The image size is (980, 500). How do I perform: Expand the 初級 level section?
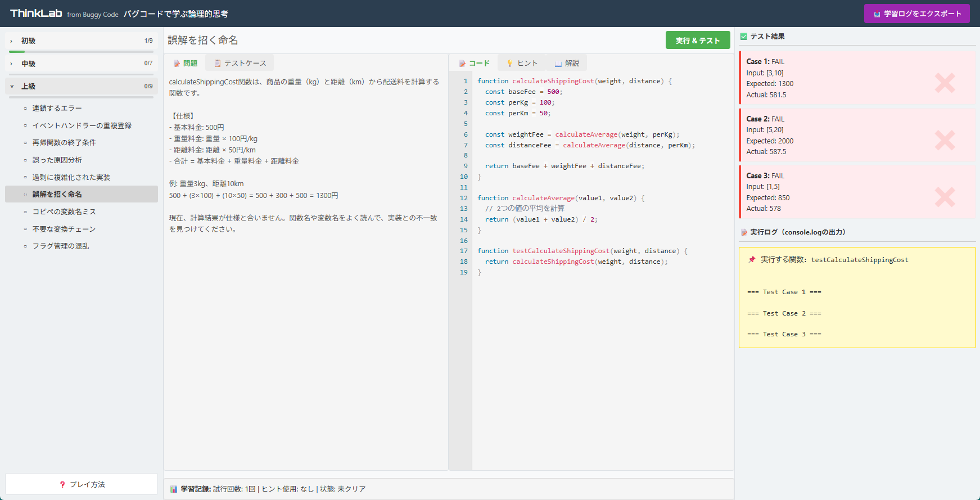(82, 40)
